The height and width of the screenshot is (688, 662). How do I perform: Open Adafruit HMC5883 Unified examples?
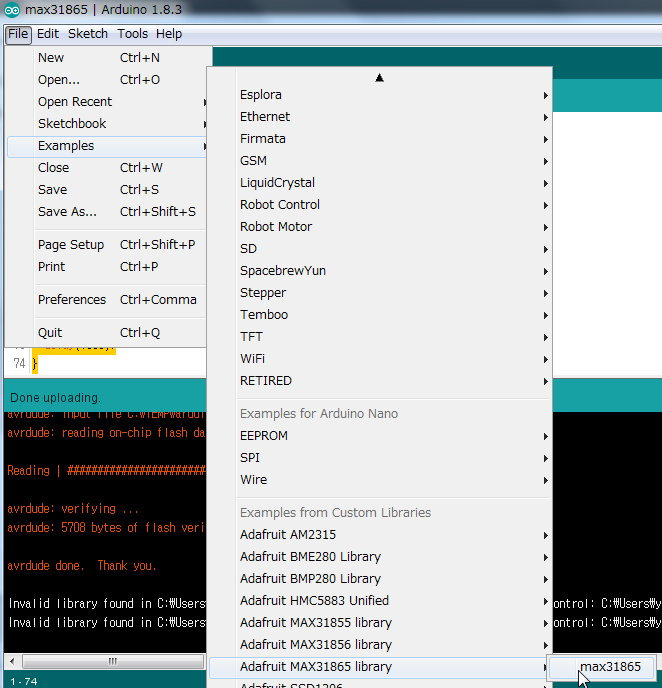tap(380, 600)
